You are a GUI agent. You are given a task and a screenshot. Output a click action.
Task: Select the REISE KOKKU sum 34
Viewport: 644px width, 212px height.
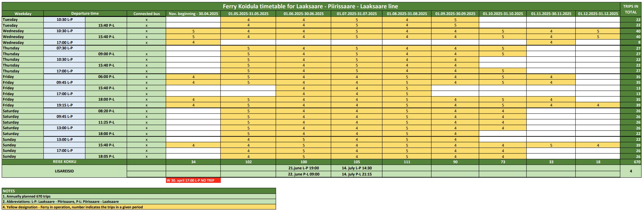pyautogui.click(x=193, y=162)
